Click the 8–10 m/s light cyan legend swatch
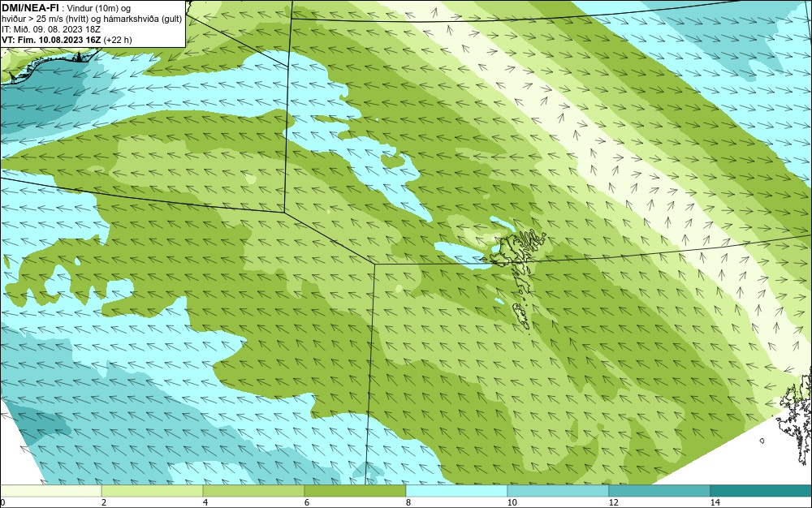The width and height of the screenshot is (812, 508). pos(456,491)
